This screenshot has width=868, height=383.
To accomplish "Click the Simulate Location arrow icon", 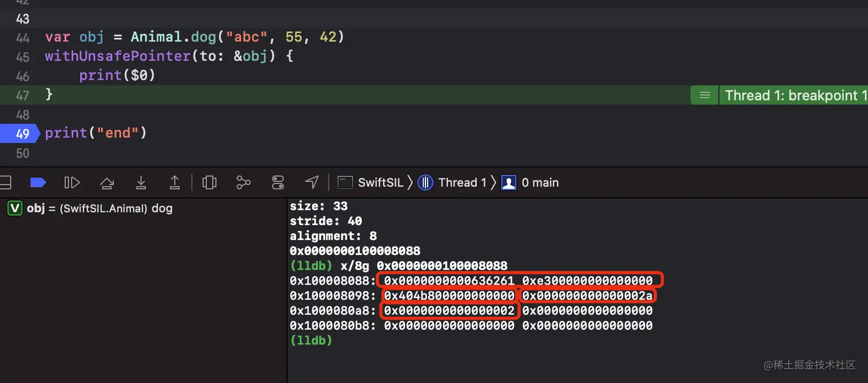I will click(312, 182).
